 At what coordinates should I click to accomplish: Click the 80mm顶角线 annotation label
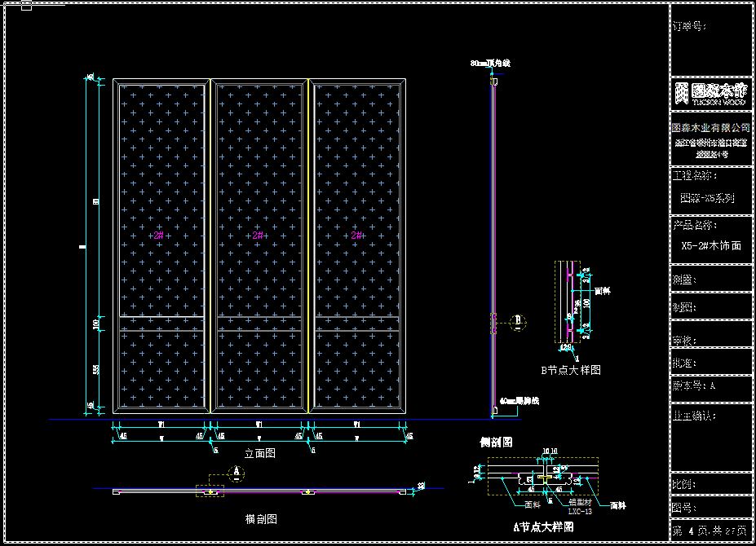pos(489,63)
